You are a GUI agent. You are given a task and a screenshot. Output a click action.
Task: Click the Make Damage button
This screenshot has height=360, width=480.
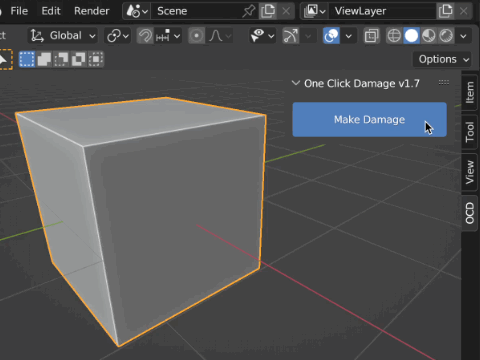click(x=370, y=119)
